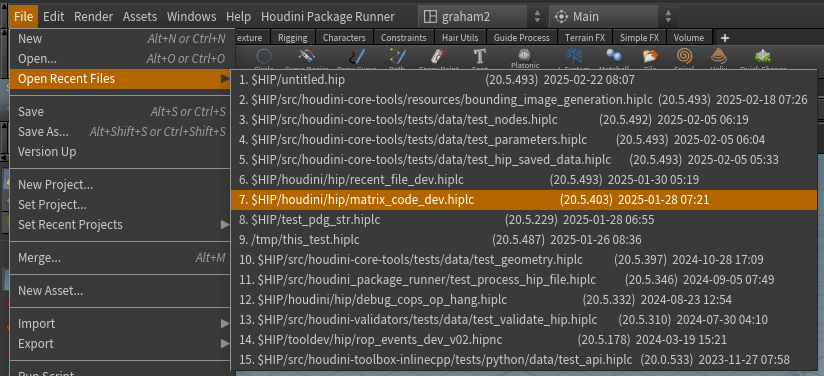The image size is (824, 376).
Task: Open the Windows menu
Action: [191, 17]
